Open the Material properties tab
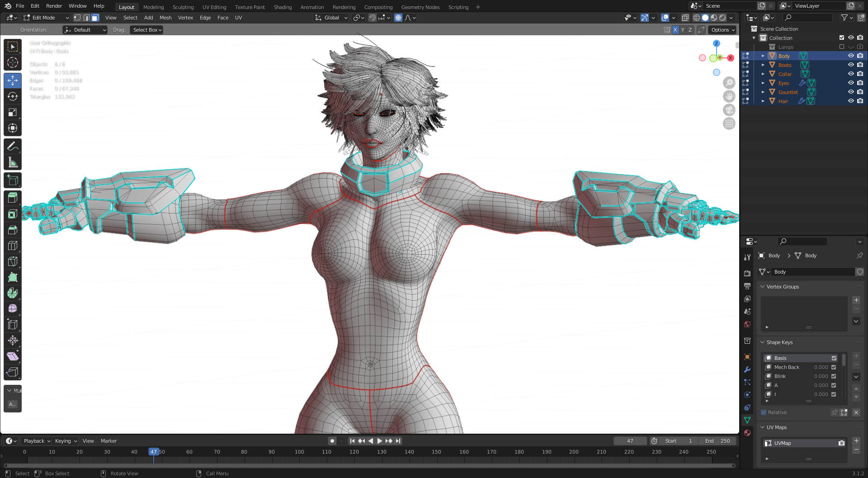 [747, 433]
